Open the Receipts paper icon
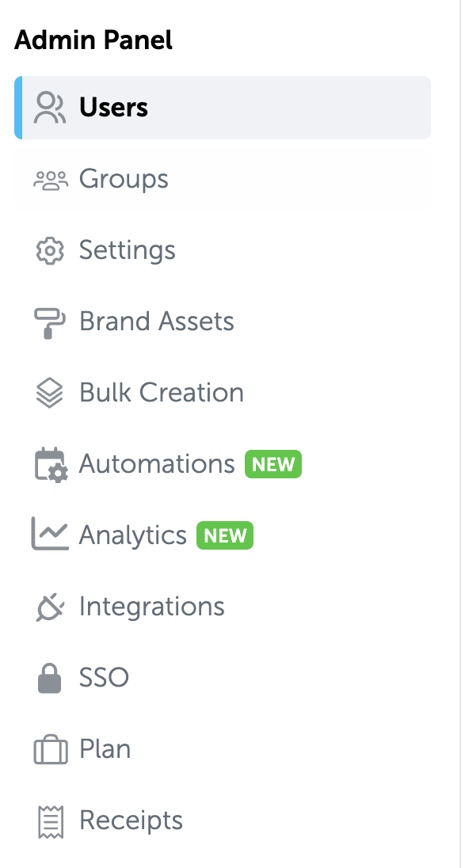465x868 pixels. [51, 822]
